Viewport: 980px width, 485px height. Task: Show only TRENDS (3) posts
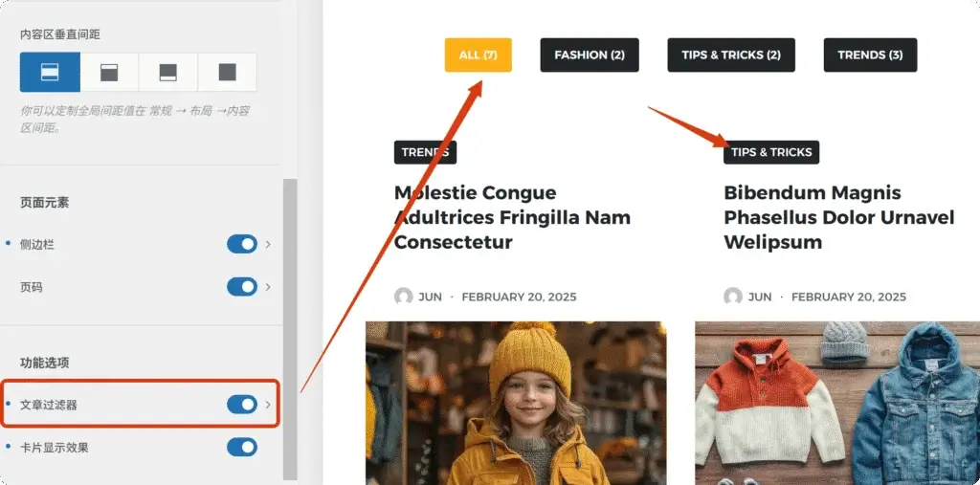click(x=870, y=55)
